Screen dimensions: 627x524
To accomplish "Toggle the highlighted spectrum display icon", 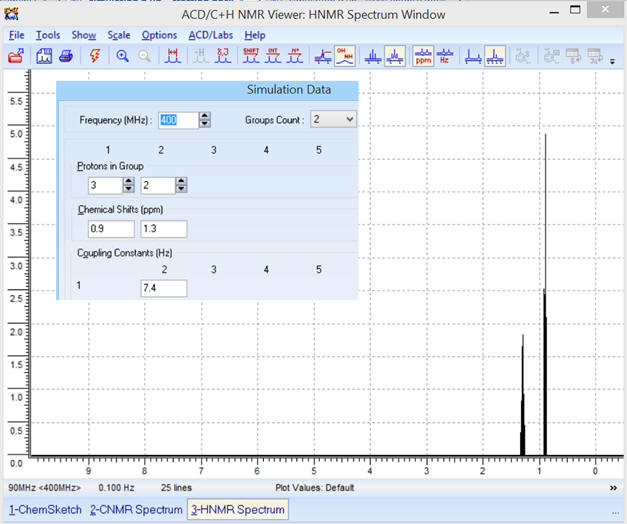I will pyautogui.click(x=395, y=56).
